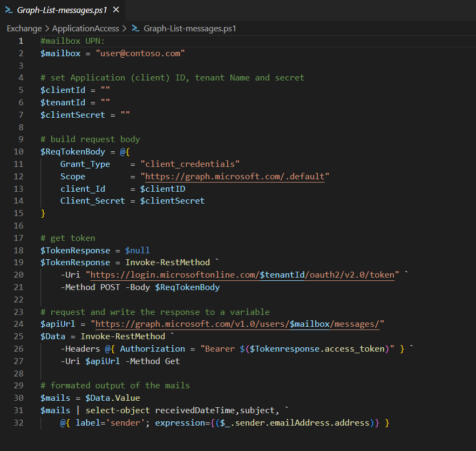Click the graph.microsoft.com/v1.0/users API URL
The width and height of the screenshot is (476, 451).
click(237, 324)
